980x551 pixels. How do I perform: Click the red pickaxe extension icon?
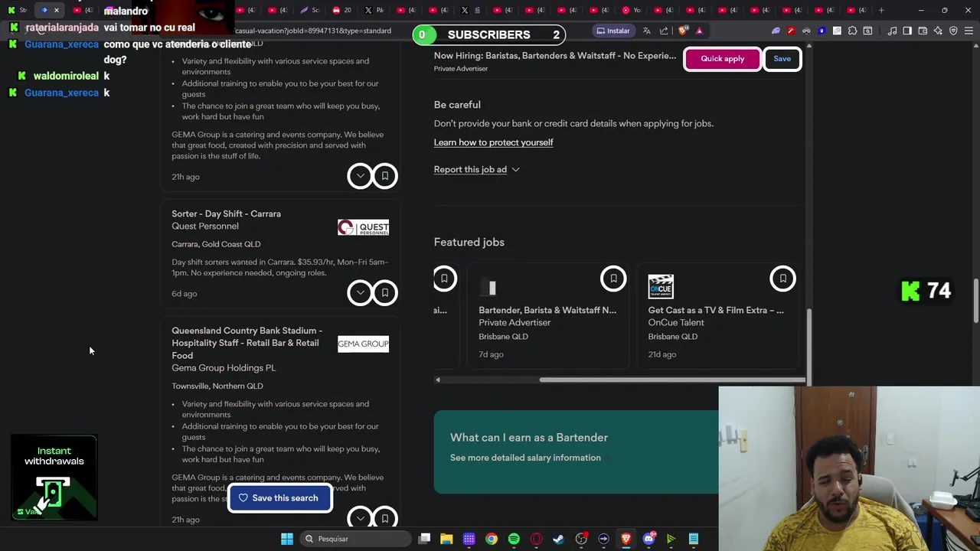791,31
